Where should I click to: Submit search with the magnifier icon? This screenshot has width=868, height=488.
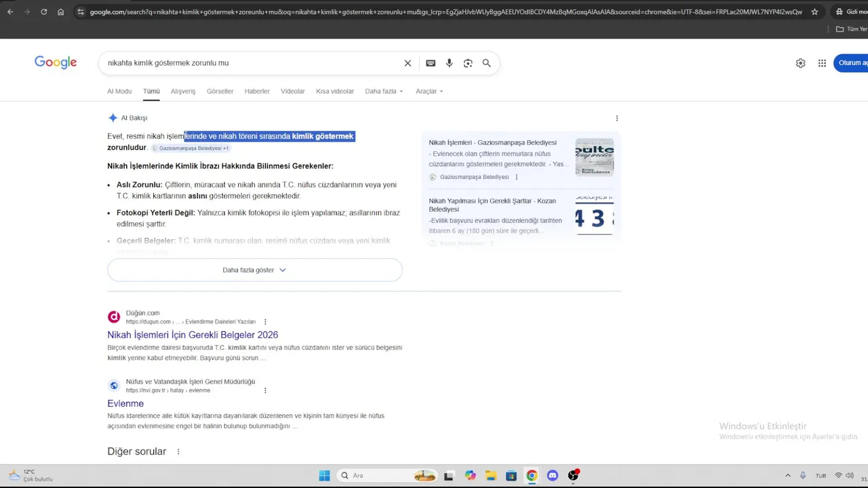click(486, 63)
